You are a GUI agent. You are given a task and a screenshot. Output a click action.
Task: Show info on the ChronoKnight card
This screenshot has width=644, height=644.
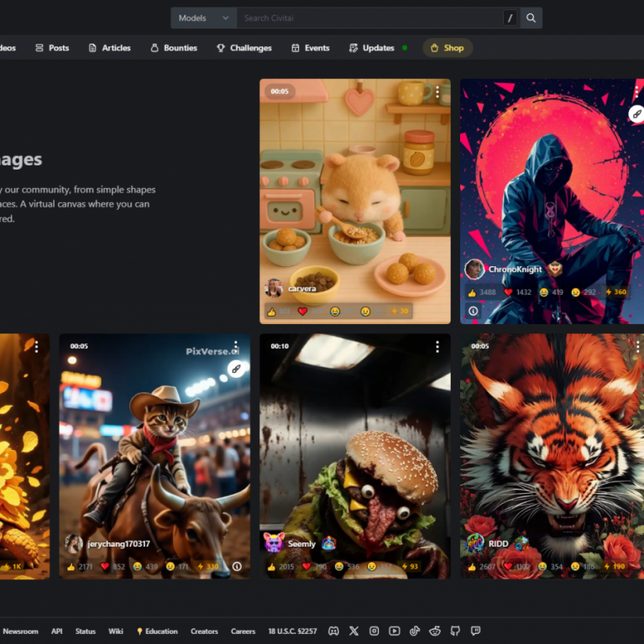[474, 311]
